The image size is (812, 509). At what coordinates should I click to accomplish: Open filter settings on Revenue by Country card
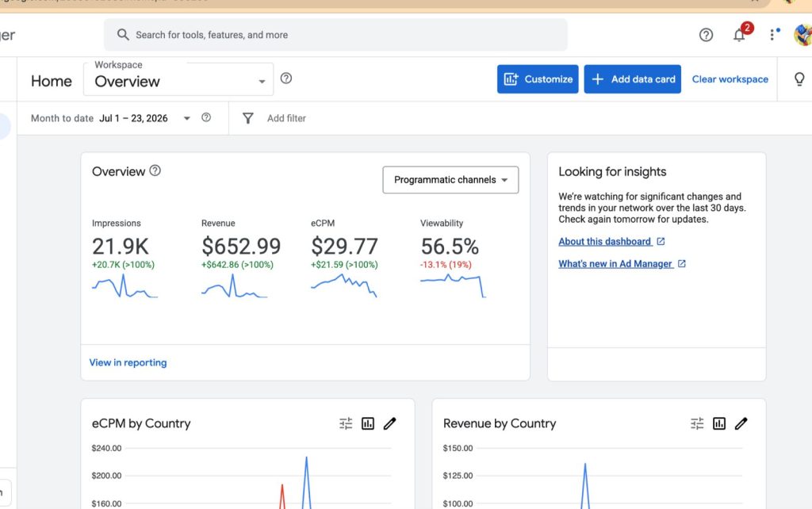coord(697,423)
